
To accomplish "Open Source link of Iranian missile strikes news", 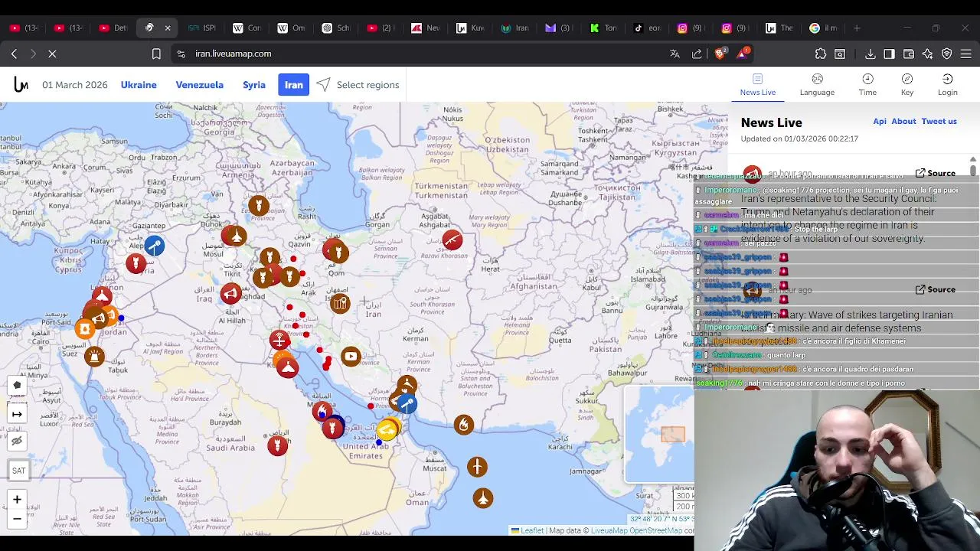I will click(x=936, y=290).
